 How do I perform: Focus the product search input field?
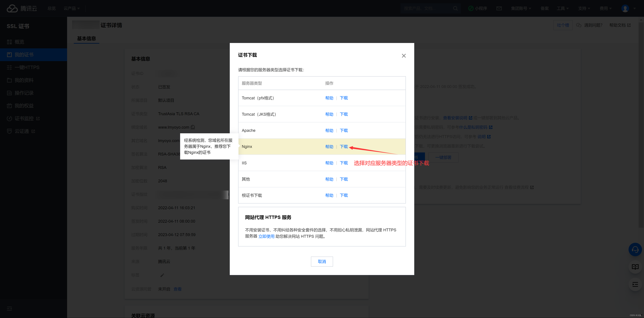click(x=427, y=8)
